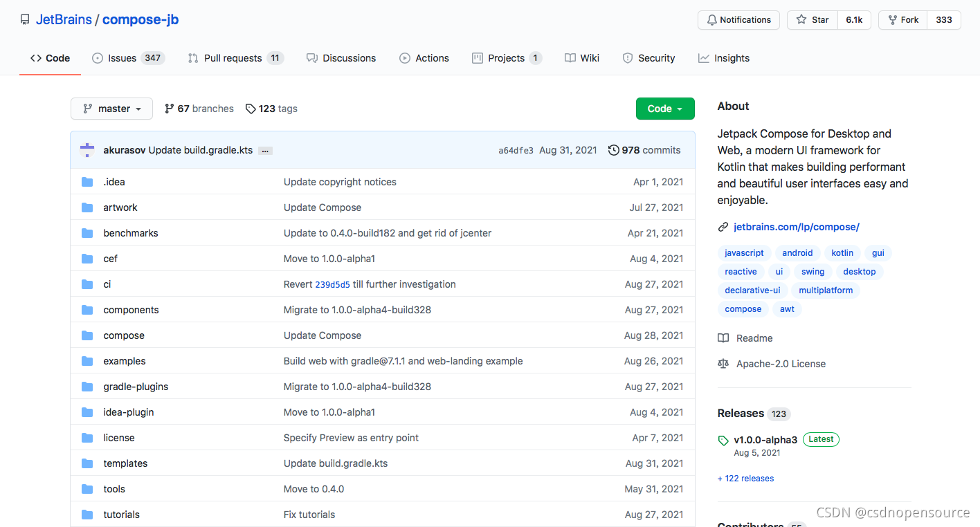980x527 pixels.
Task: Click the folder icon for gradle-plugins
Action: 87,387
